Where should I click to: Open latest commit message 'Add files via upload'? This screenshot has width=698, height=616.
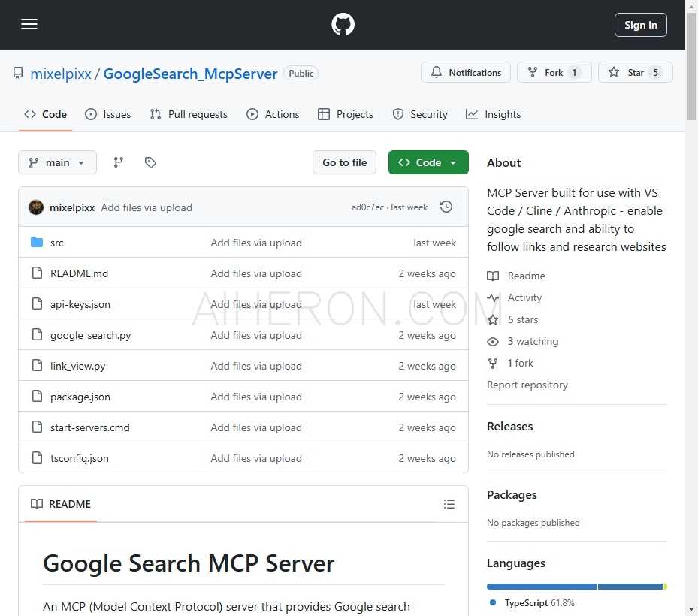147,207
